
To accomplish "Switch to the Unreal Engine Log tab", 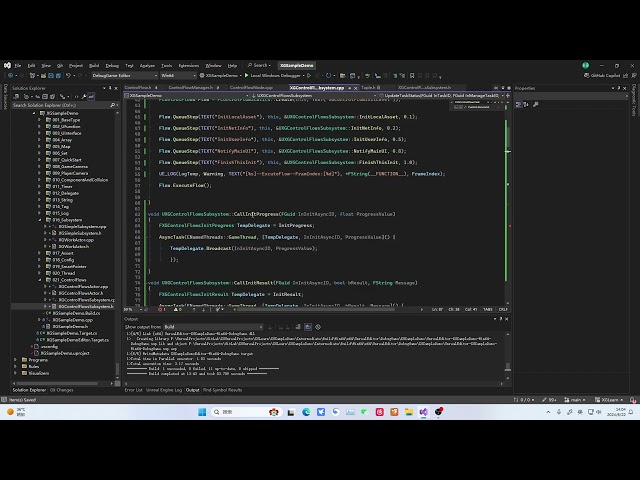I will coord(164,390).
